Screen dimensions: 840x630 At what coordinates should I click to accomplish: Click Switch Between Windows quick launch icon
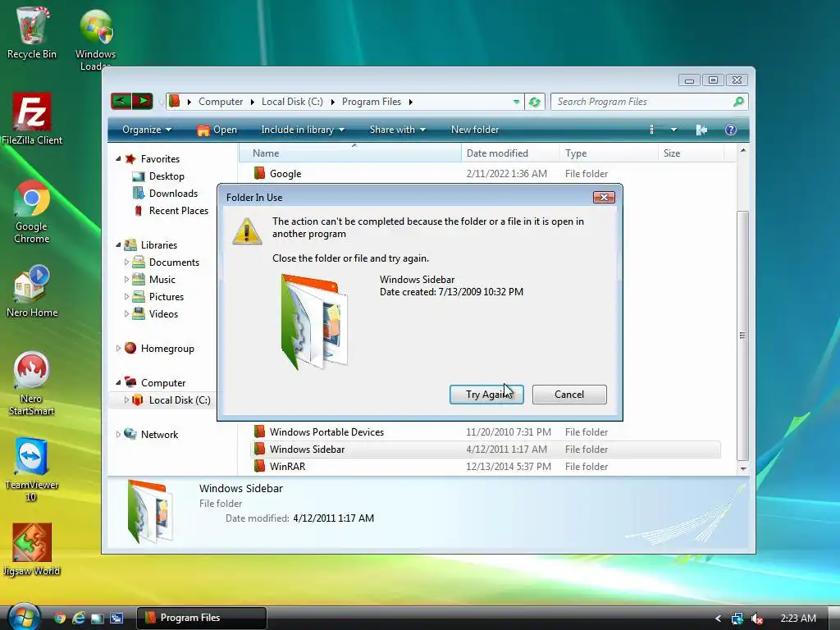coord(116,619)
